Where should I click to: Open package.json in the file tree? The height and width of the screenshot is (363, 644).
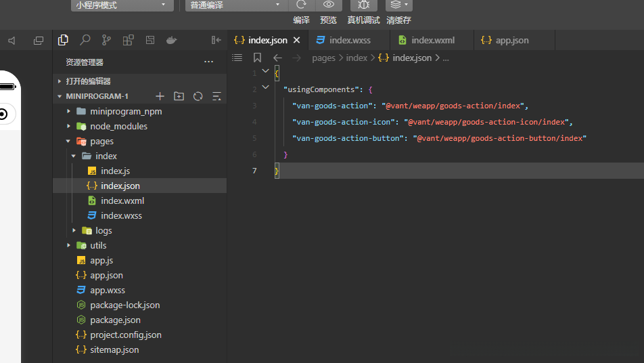(x=115, y=320)
